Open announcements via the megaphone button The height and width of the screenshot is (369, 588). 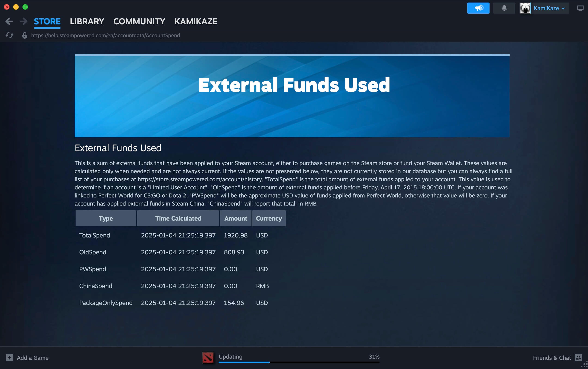[478, 8]
